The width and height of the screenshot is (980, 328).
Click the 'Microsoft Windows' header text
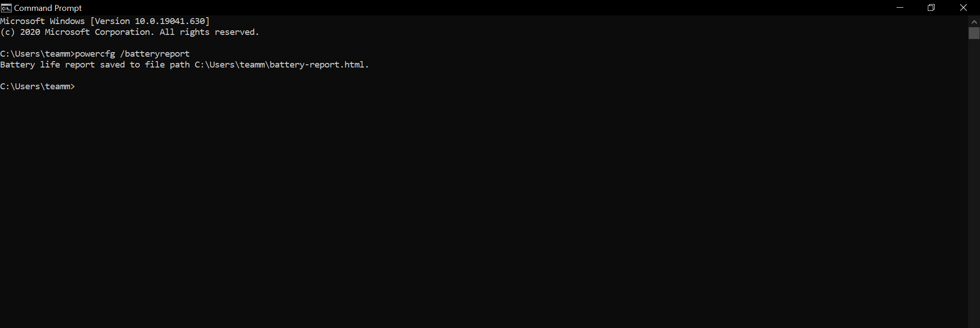coord(42,21)
